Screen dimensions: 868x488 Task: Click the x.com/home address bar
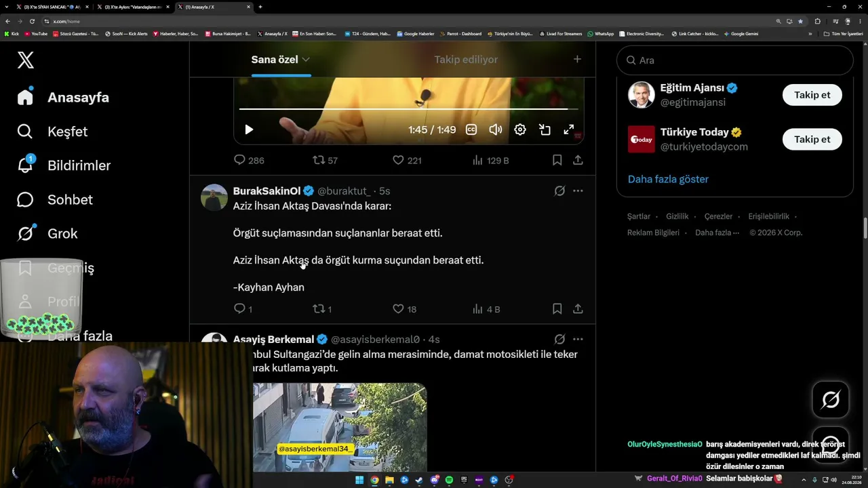[x=407, y=21]
